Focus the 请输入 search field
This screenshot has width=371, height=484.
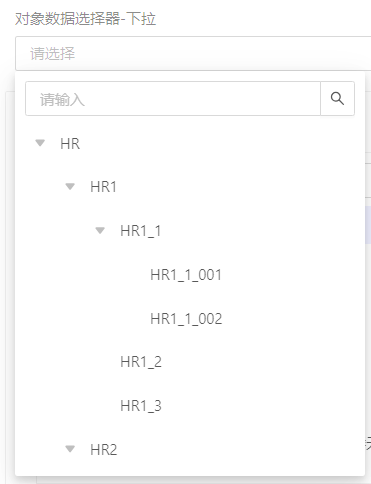coord(173,99)
